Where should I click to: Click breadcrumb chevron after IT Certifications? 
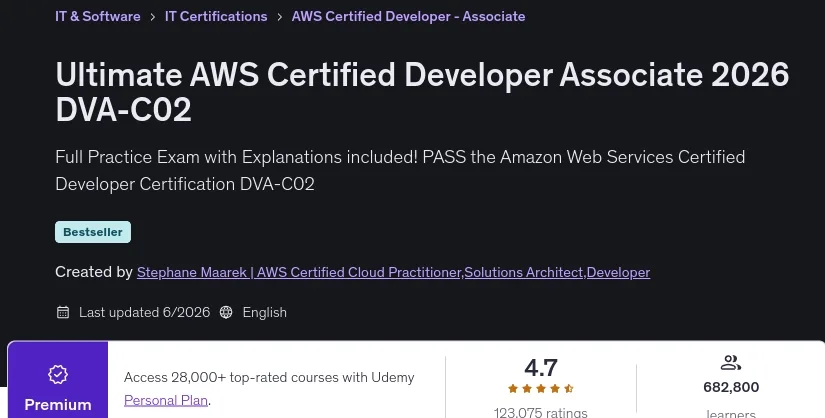point(279,17)
